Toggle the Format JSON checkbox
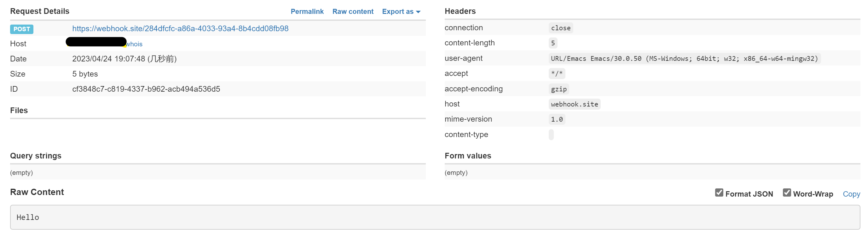868x247 pixels. click(x=719, y=192)
